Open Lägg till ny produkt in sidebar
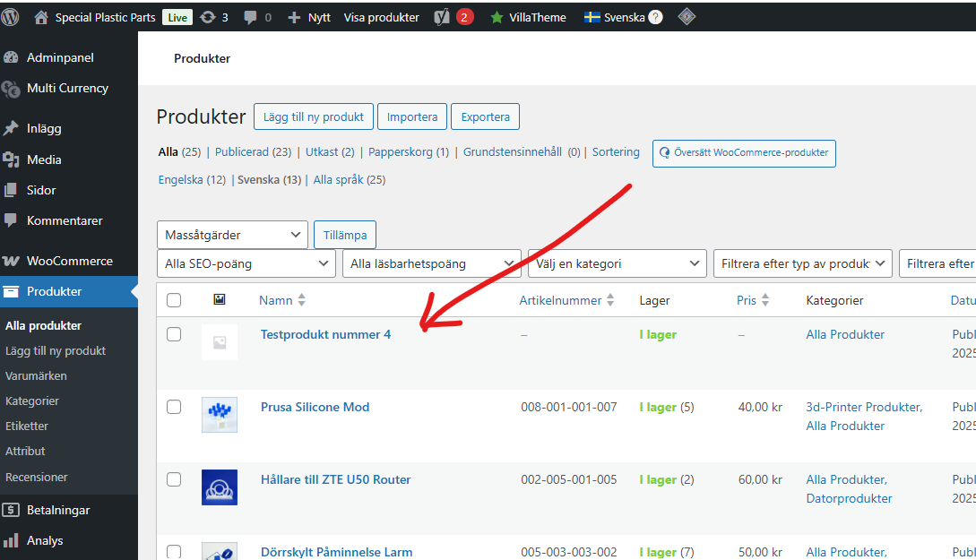The image size is (976, 560). pos(56,351)
